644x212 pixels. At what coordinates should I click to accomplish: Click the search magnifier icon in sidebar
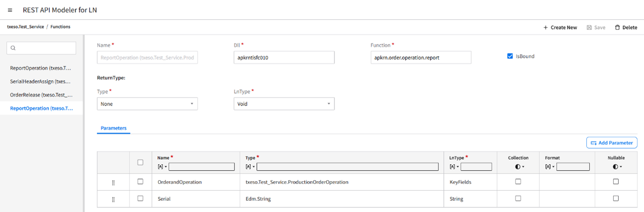13,48
